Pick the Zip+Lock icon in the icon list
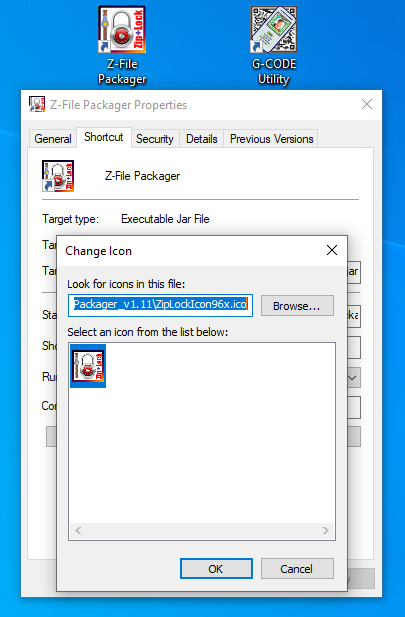Screen dimensions: 405x617 pyautogui.click(x=88, y=366)
